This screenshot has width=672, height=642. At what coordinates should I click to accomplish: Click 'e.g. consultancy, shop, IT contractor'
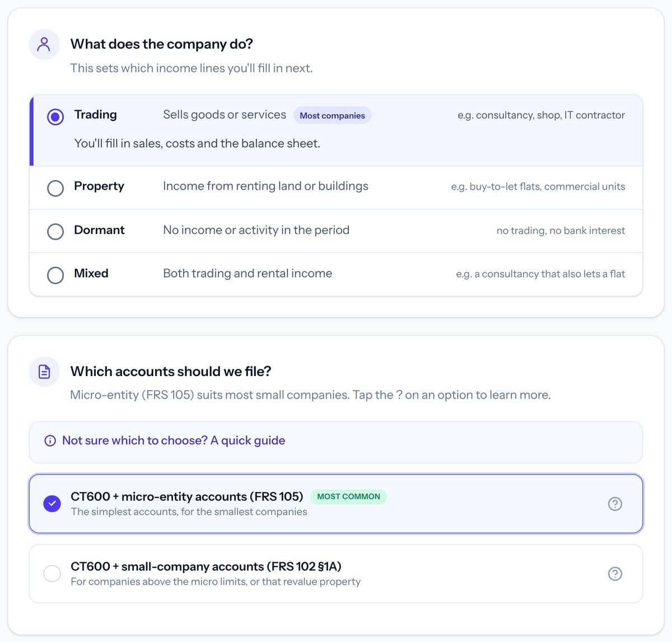(x=541, y=115)
